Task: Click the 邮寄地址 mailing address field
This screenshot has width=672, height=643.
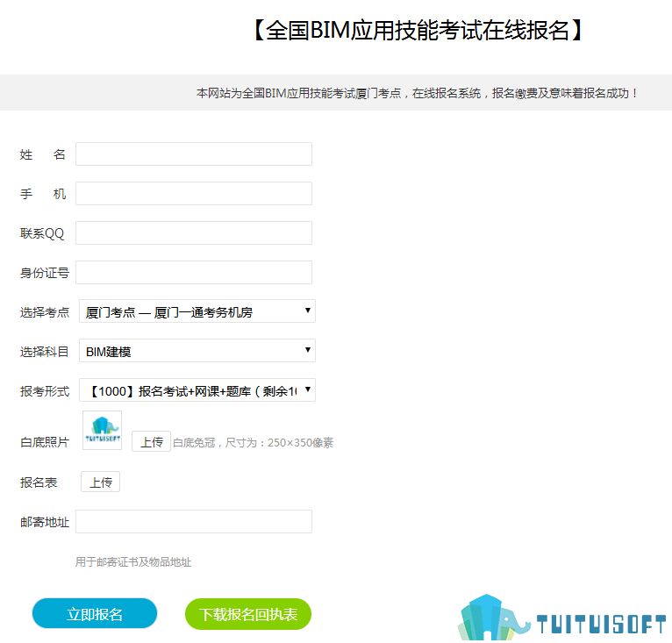Action: pos(194,521)
